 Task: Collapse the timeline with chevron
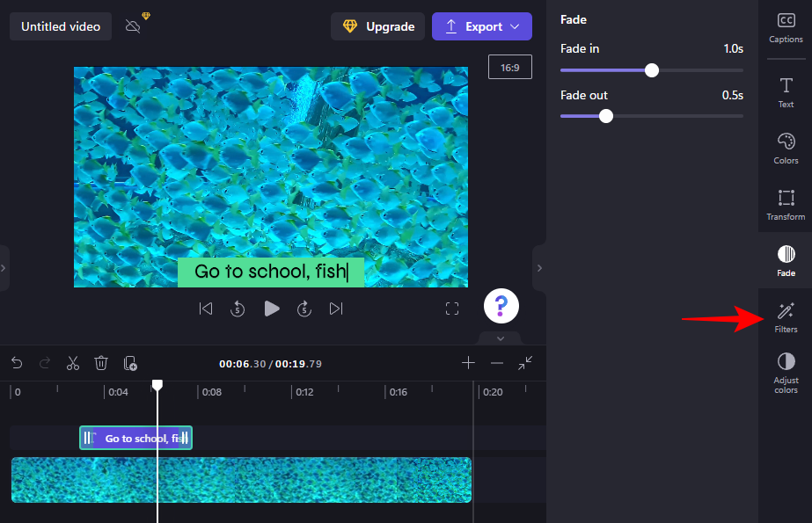[x=500, y=338]
